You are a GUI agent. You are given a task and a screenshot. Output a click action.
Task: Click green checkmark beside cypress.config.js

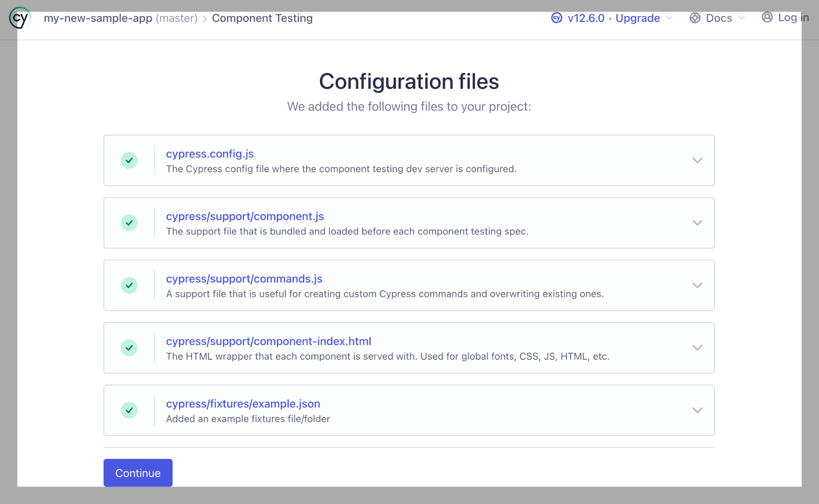(x=129, y=160)
